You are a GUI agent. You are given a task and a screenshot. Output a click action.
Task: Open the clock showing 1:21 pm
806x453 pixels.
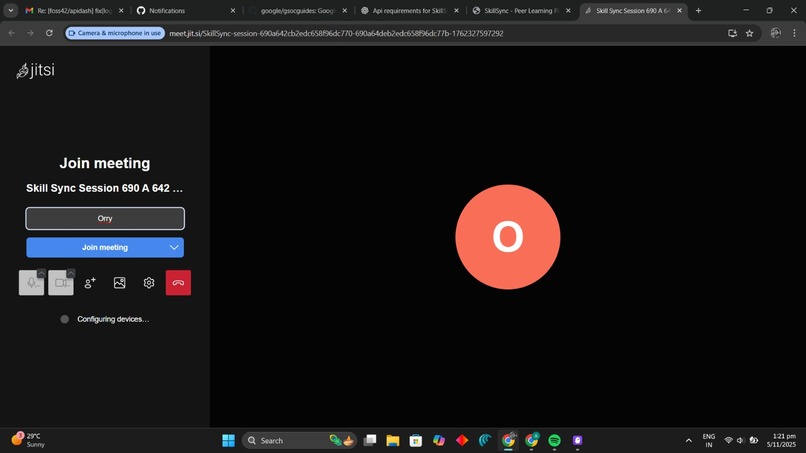(x=781, y=441)
